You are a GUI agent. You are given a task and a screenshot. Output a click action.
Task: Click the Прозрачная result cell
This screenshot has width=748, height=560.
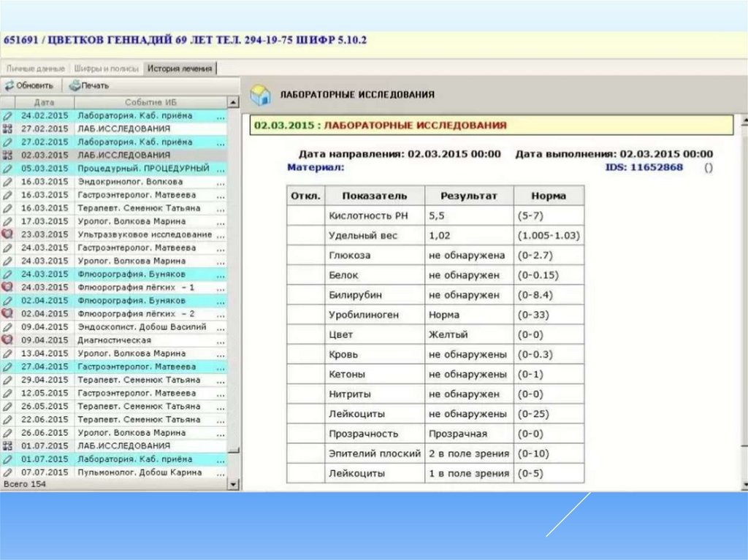469,434
